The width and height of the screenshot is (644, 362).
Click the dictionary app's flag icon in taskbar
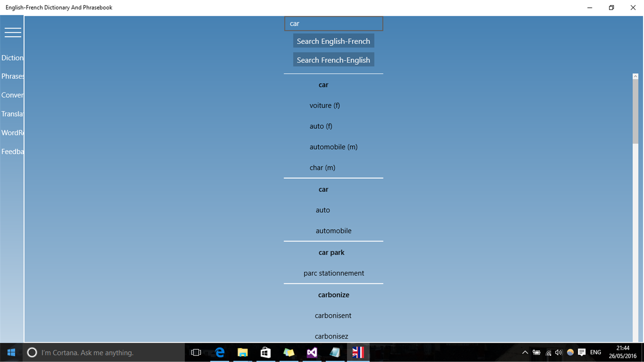(358, 352)
